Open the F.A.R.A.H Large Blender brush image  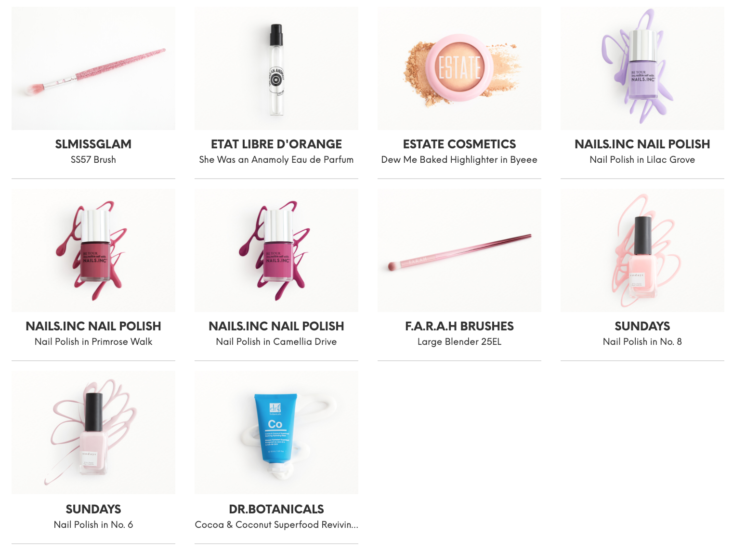click(460, 250)
